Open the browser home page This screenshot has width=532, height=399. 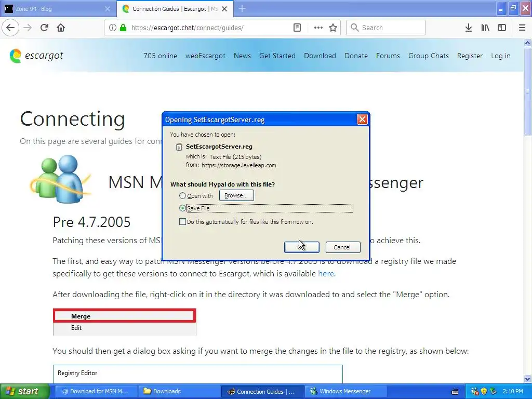61,28
